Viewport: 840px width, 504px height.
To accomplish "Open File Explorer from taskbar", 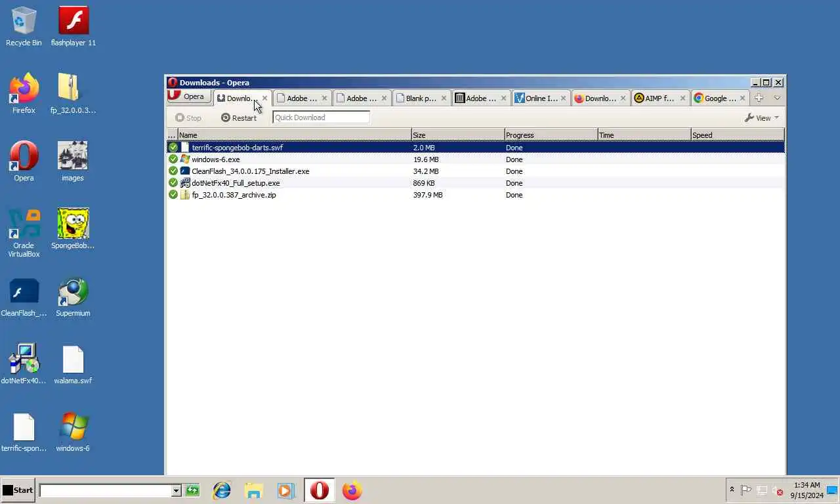I will coord(254,490).
